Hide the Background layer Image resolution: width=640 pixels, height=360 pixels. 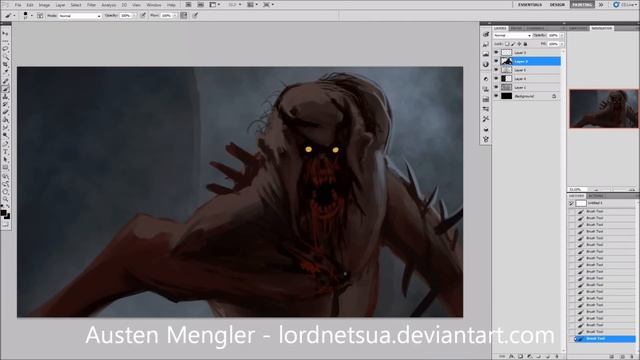coord(496,96)
